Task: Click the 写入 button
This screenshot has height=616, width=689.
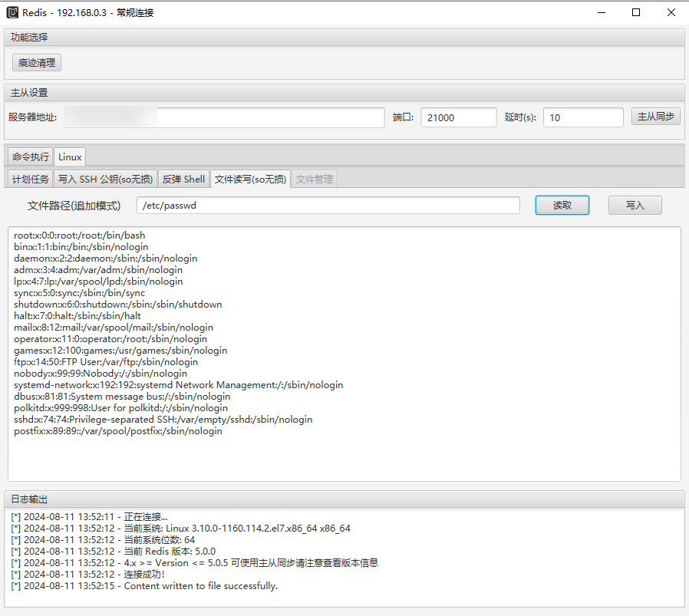Action: click(x=635, y=205)
